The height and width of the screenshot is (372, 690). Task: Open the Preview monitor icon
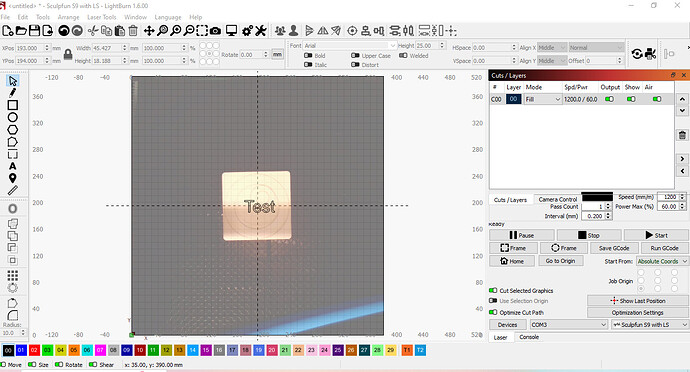point(231,30)
